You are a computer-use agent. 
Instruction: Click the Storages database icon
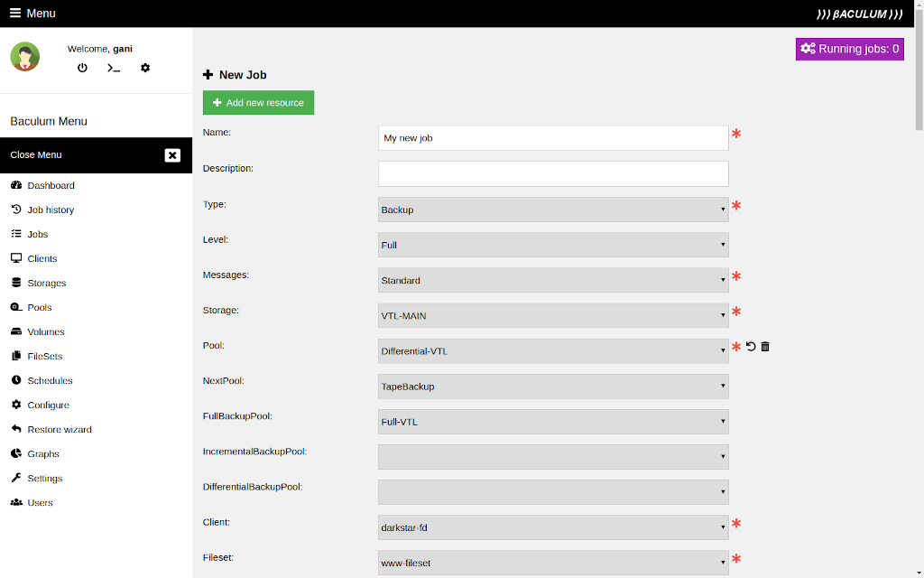pyautogui.click(x=16, y=283)
